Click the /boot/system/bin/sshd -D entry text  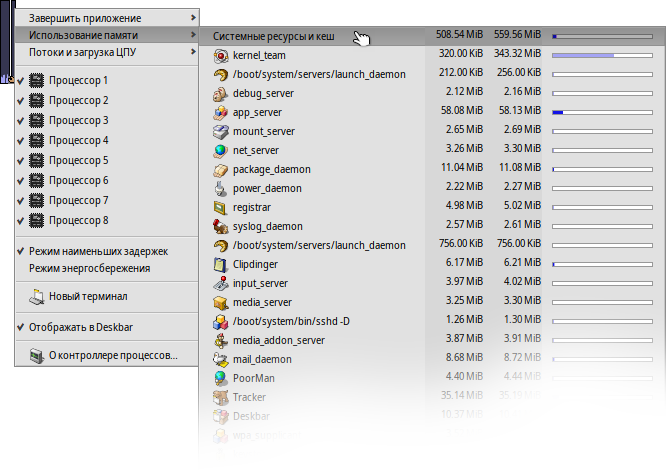291,322
